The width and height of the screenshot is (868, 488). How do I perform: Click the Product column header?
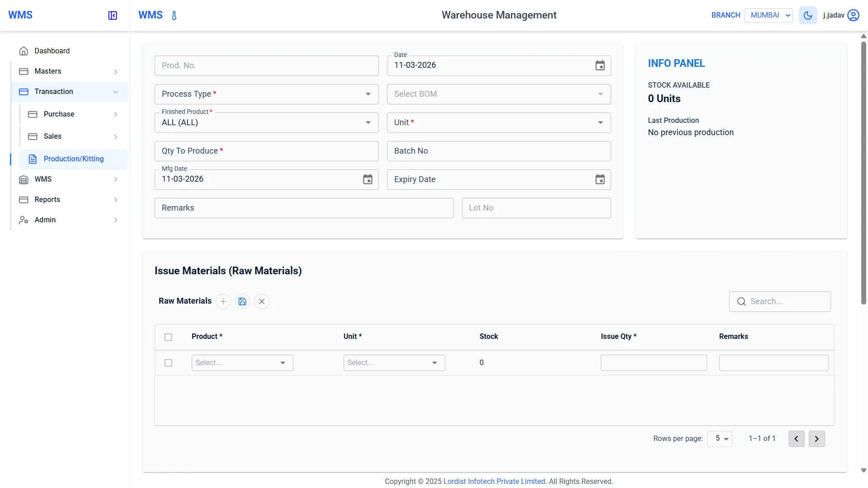[x=207, y=337]
